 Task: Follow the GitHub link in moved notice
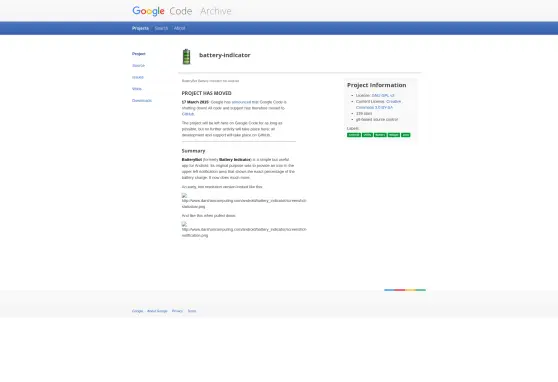[188, 114]
